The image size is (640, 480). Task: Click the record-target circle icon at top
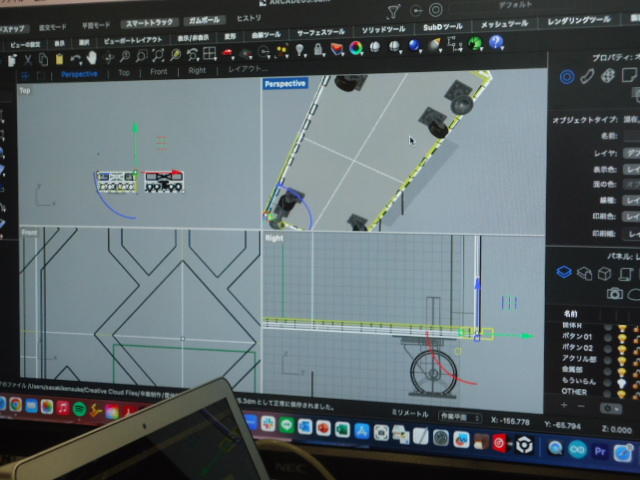coord(436,10)
